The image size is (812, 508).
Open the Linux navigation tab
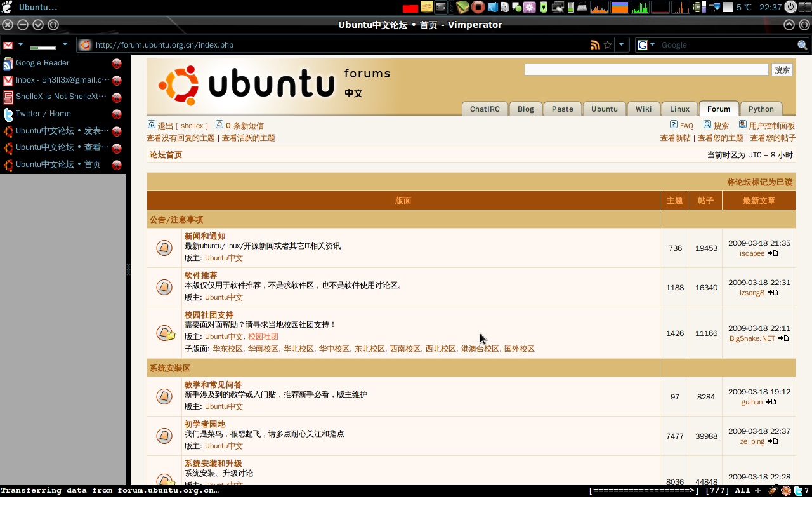(679, 109)
